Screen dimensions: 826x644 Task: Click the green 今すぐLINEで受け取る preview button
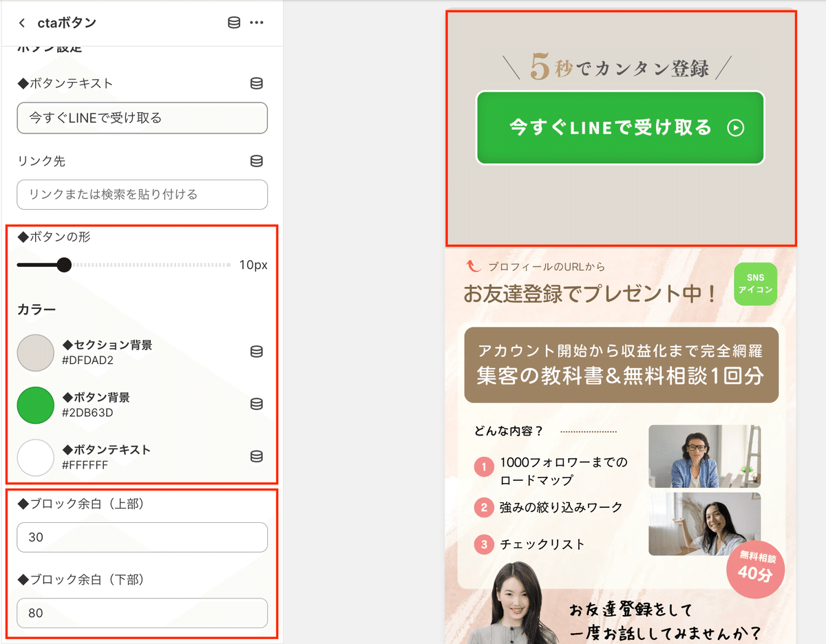[620, 128]
